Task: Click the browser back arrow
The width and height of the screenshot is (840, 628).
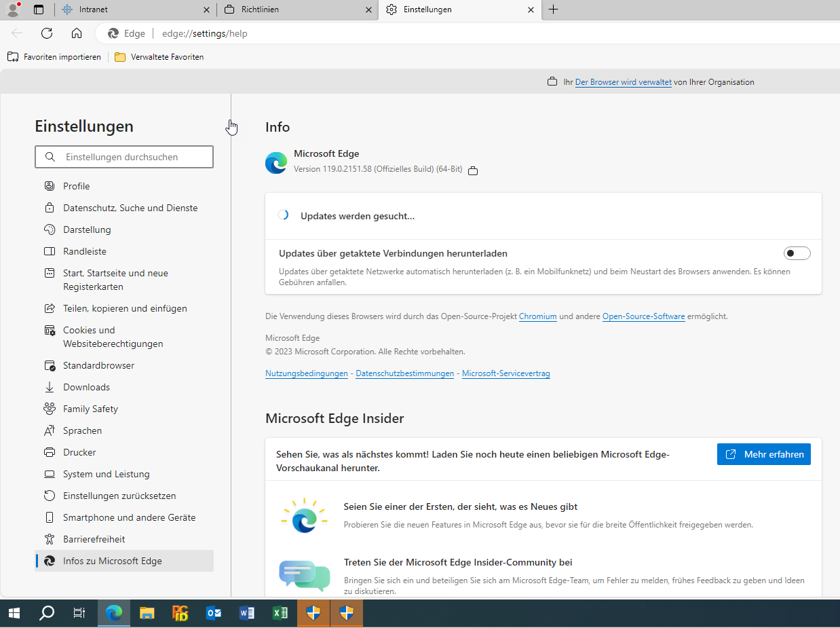Action: point(17,33)
